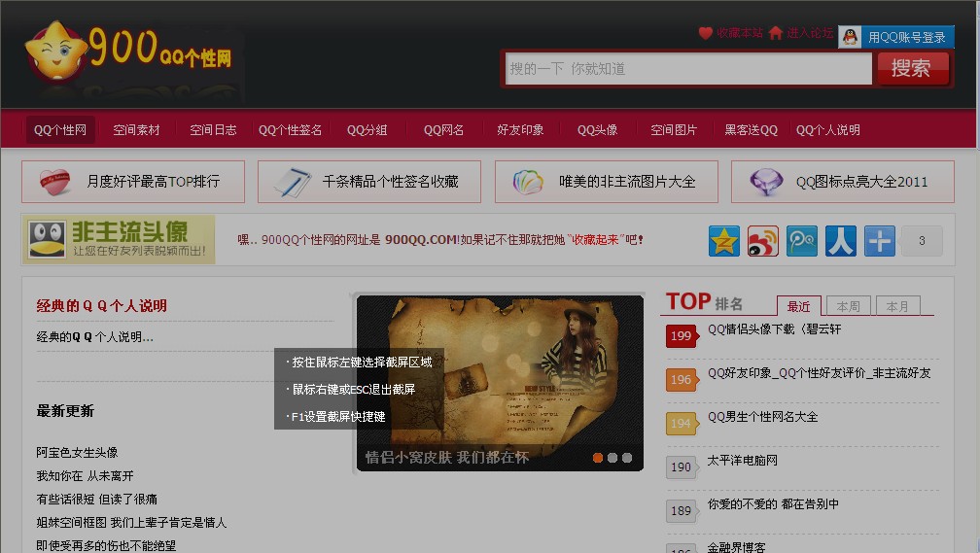Share to Tencent Pengyou icon

click(x=802, y=241)
